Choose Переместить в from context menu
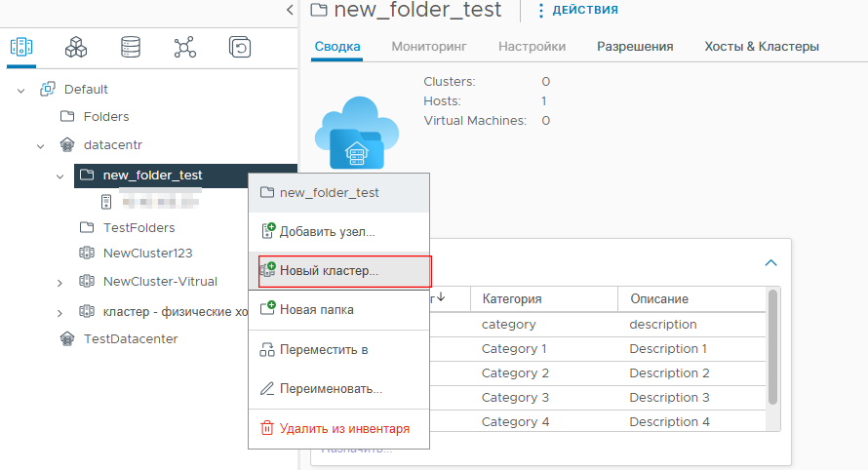This screenshot has width=868, height=470. click(x=338, y=350)
